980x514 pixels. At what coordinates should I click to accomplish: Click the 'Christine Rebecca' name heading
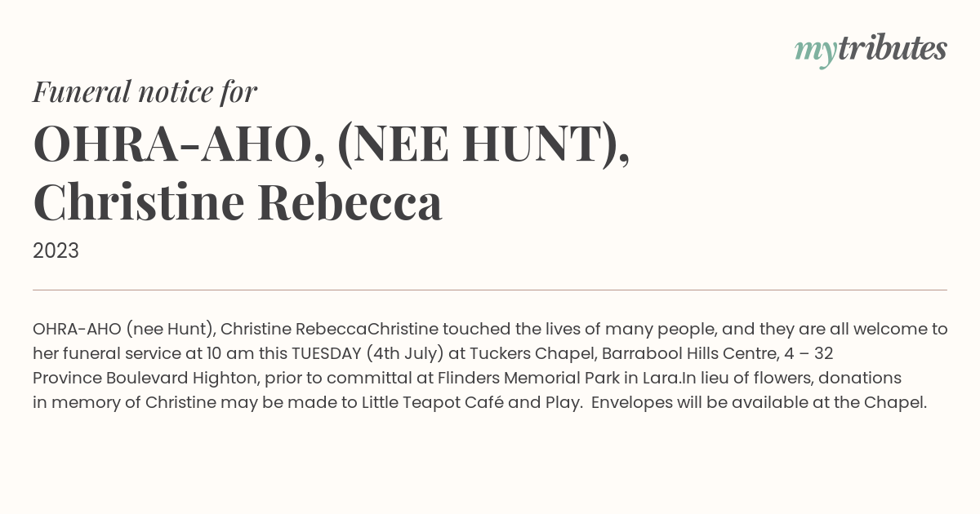point(238,202)
